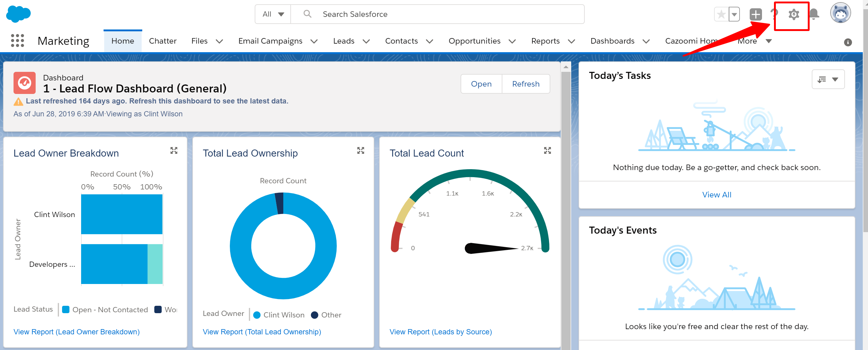Refresh the Lead Flow Dashboard

click(526, 84)
